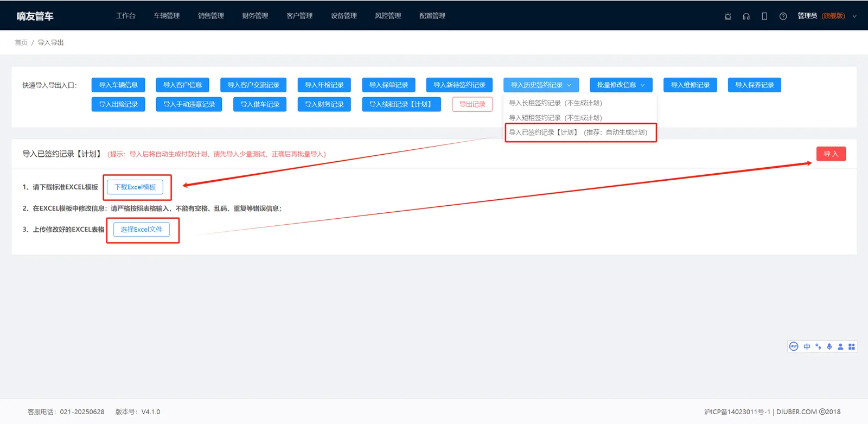Download the Excel template with 下载Excel模板

click(x=135, y=187)
